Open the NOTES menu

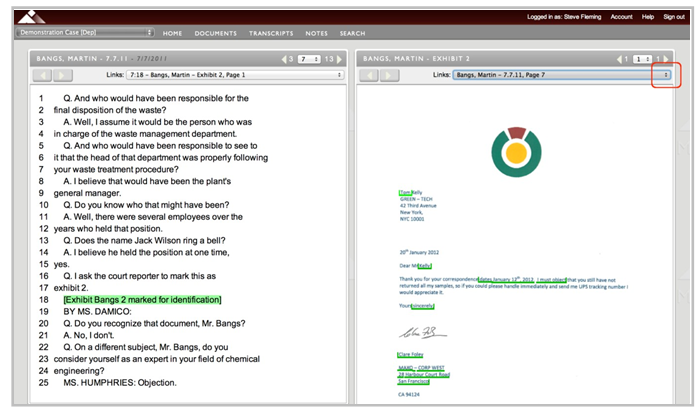317,33
